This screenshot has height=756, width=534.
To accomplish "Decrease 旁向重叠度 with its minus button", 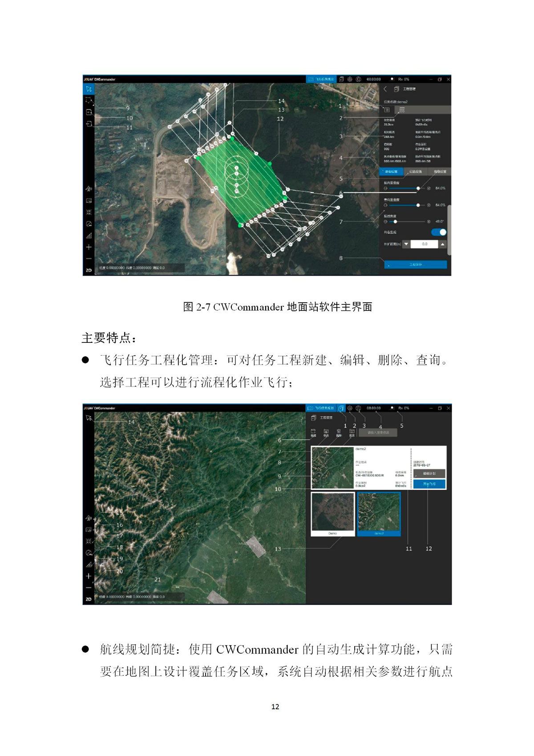I will [386, 205].
